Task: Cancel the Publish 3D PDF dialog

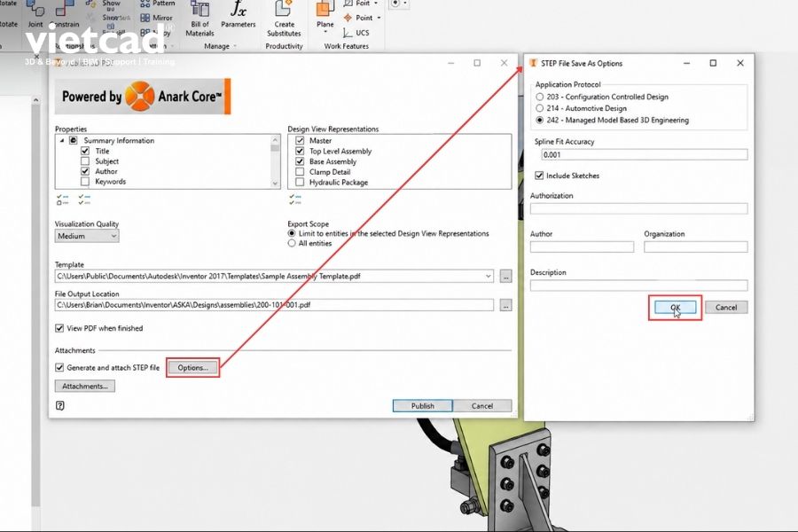Action: pyautogui.click(x=482, y=406)
